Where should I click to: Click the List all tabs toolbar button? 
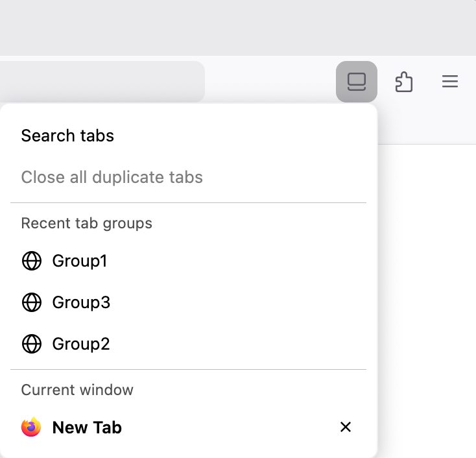[357, 82]
